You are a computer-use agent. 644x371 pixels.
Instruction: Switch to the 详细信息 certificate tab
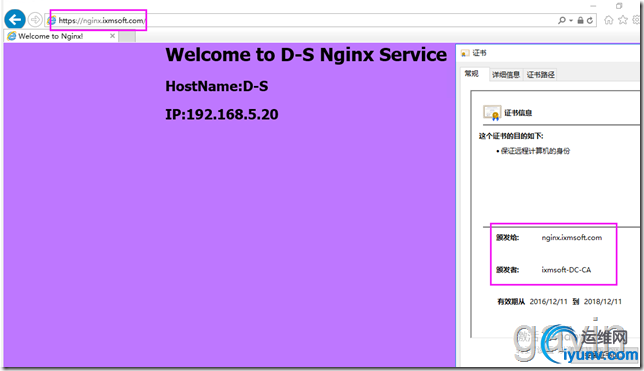506,74
